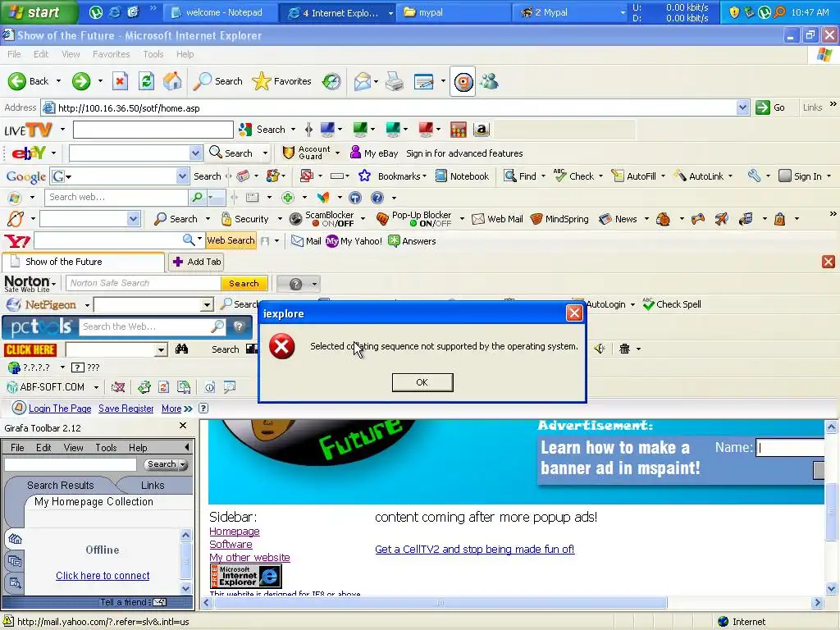840x630 pixels.
Task: Click in the PC Tools Search the Web field
Action: click(x=144, y=326)
